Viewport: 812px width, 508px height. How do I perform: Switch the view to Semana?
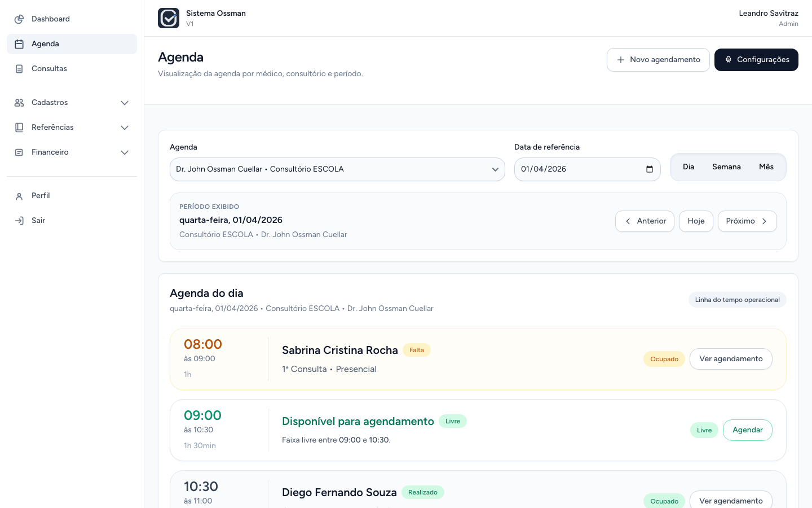point(726,167)
